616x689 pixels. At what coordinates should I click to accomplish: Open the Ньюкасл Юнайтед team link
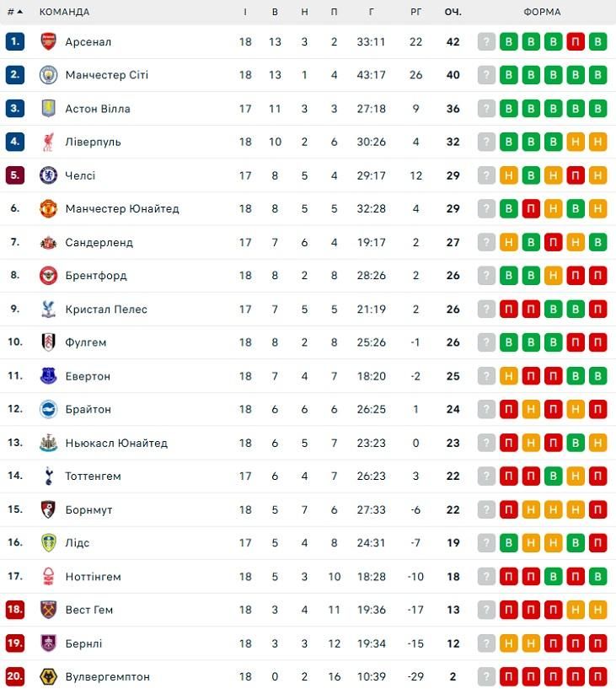pos(116,443)
